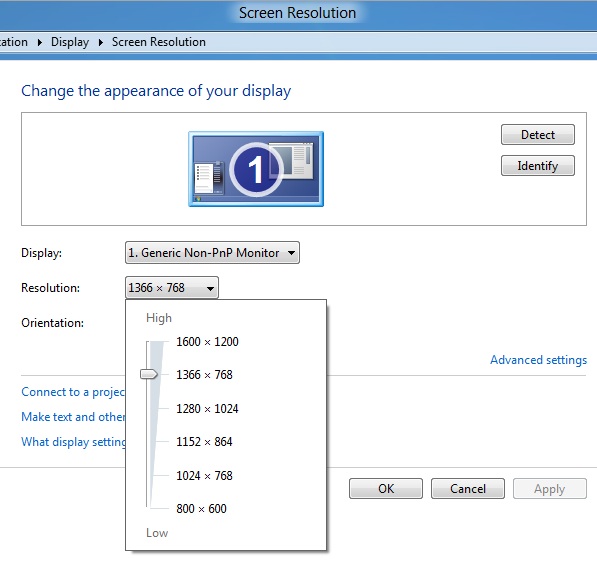Open Advanced settings link
This screenshot has width=597, height=561.
coord(538,360)
